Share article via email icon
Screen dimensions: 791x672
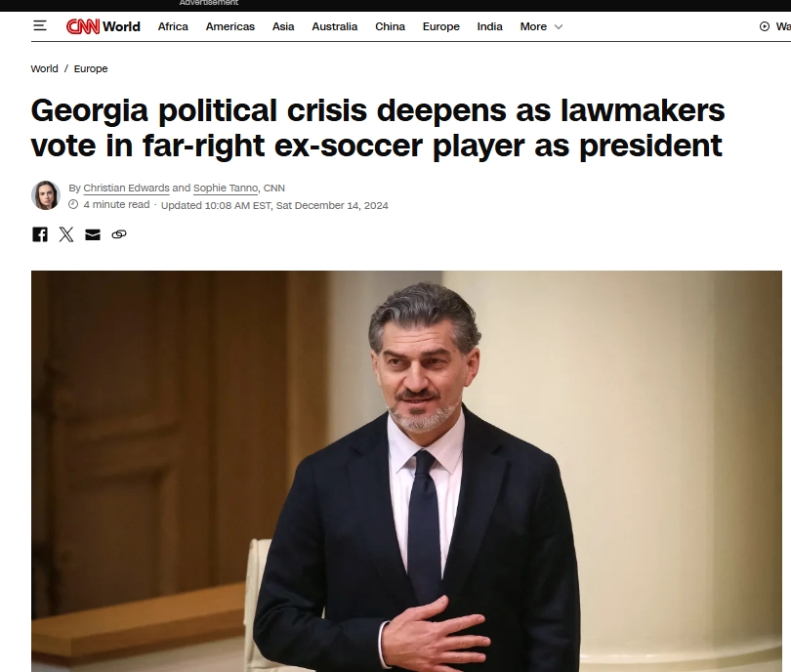(x=93, y=234)
